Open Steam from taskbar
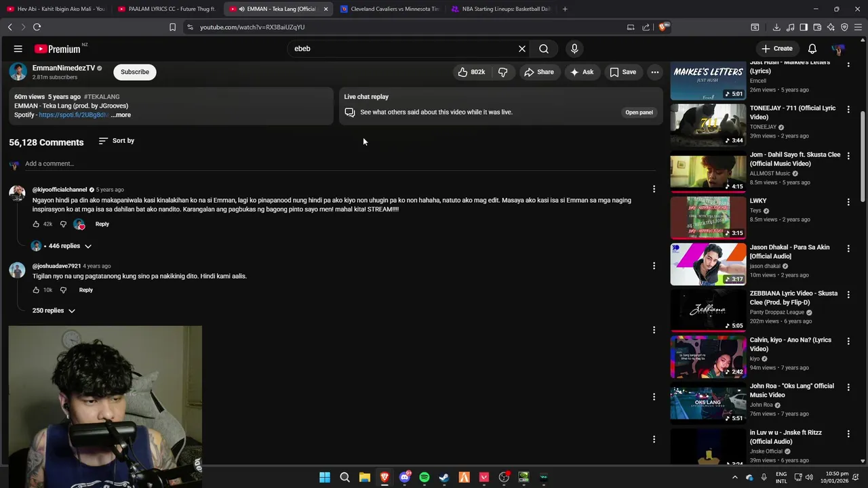Screen dimensions: 868x488 click(x=444, y=477)
